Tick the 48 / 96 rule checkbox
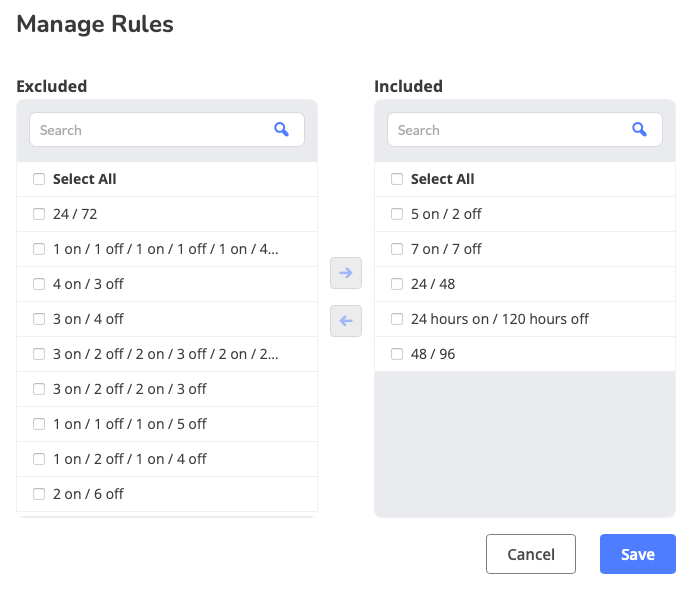 click(x=397, y=354)
